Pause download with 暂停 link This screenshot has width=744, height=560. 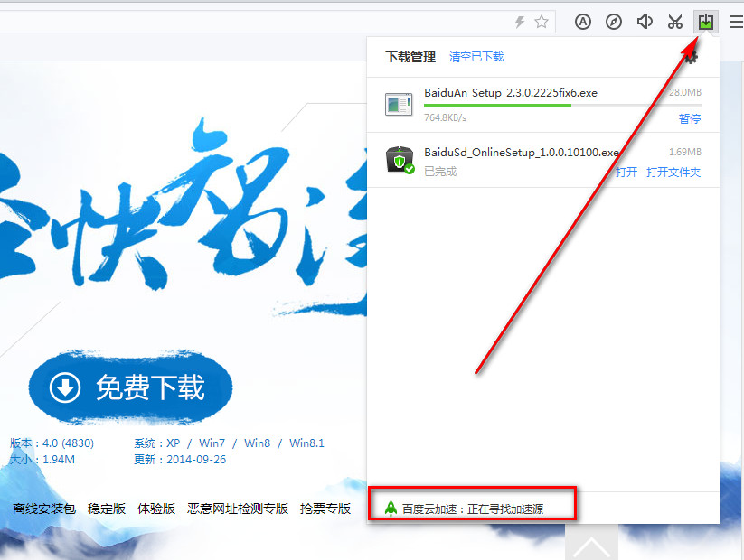690,118
